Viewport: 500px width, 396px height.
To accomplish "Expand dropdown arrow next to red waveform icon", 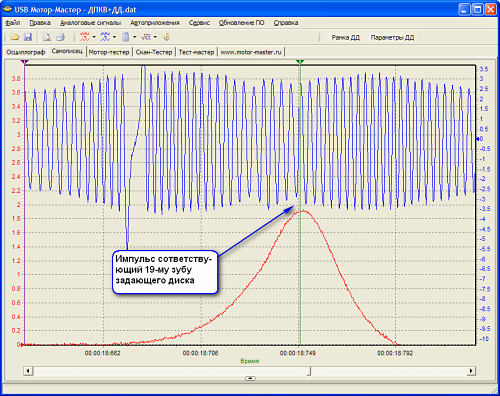I will [x=94, y=37].
